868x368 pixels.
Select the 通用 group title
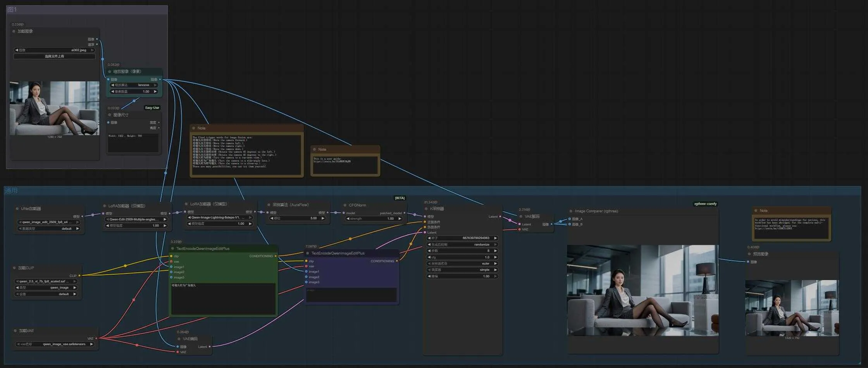[x=11, y=191]
